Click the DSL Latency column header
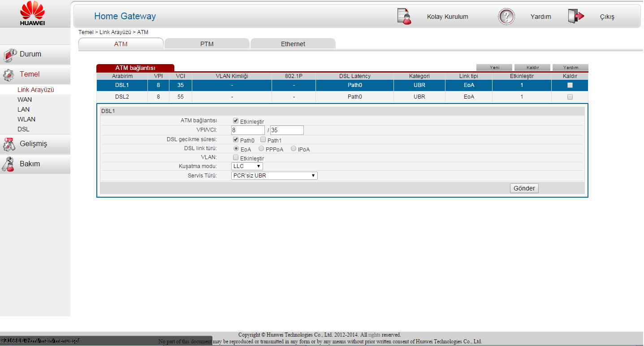The height and width of the screenshot is (346, 644). [x=355, y=76]
